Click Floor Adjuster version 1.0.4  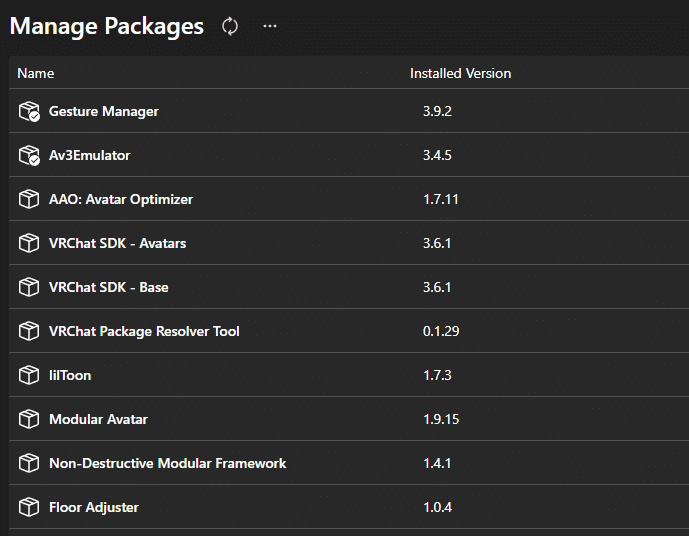(437, 507)
